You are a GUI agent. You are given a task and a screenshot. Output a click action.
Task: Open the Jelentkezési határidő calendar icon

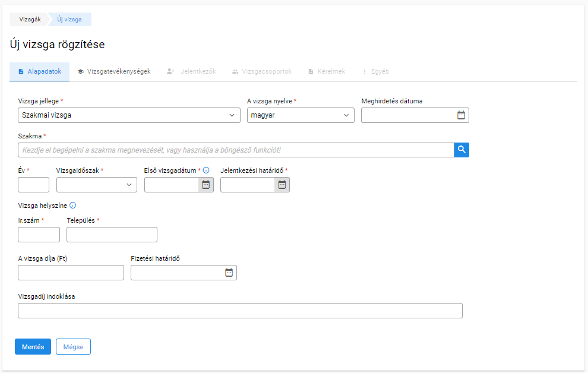coord(282,185)
